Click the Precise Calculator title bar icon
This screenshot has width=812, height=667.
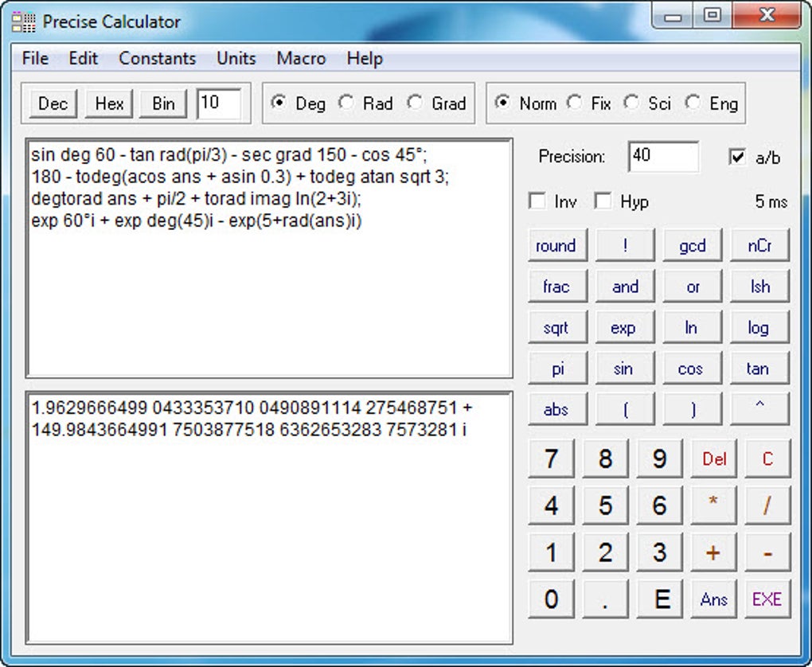point(23,21)
